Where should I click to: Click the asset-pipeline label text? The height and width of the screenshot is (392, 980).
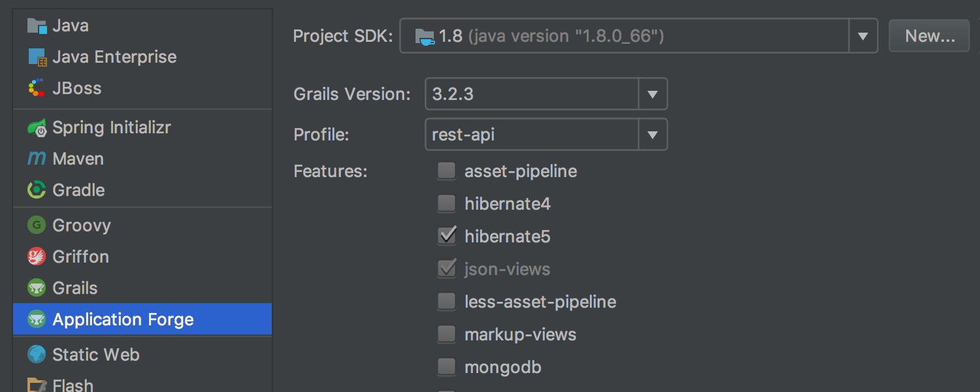pos(521,172)
